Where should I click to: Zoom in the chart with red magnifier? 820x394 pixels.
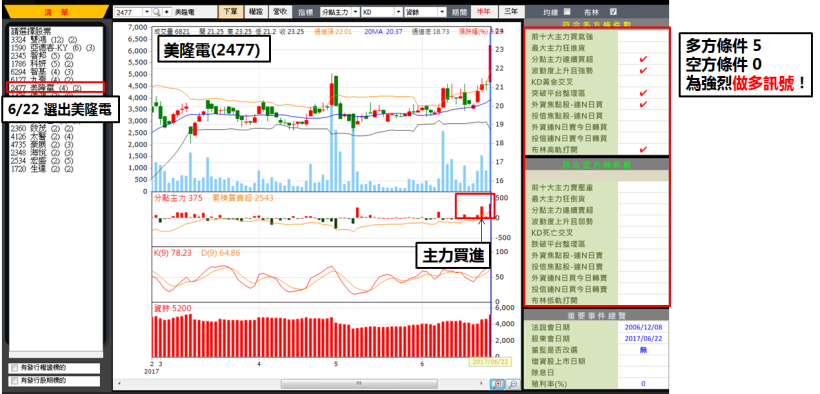click(x=497, y=384)
